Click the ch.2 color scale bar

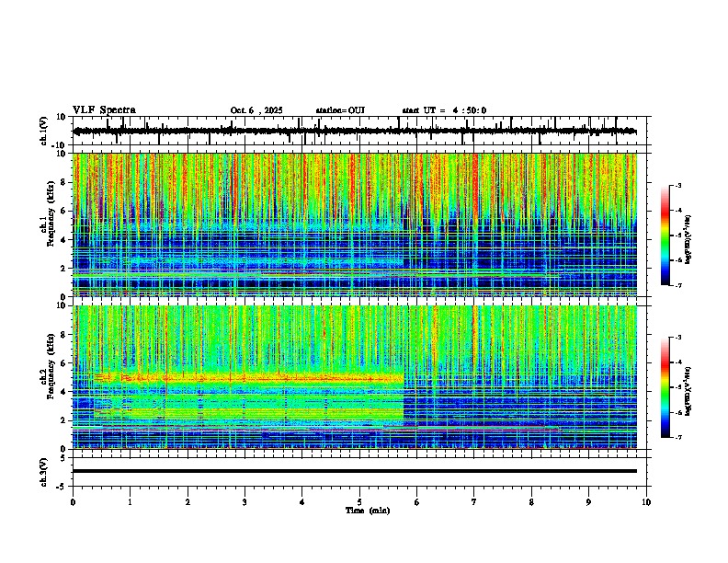point(665,387)
